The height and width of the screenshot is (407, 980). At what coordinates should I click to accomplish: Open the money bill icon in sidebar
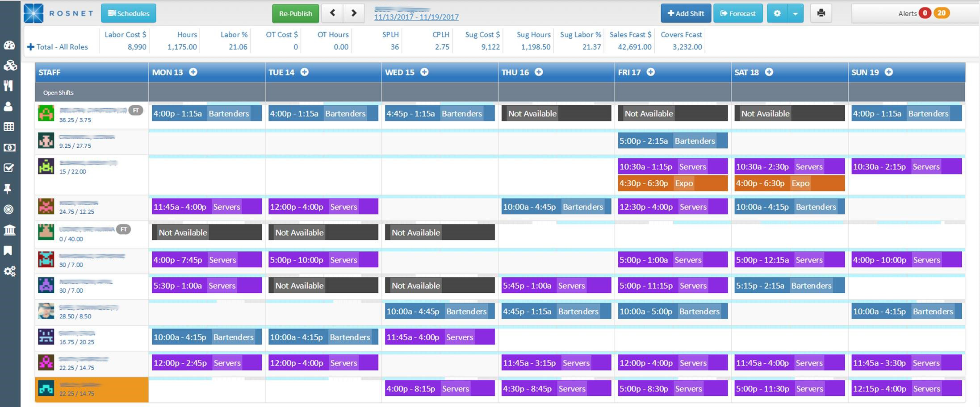coord(9,147)
